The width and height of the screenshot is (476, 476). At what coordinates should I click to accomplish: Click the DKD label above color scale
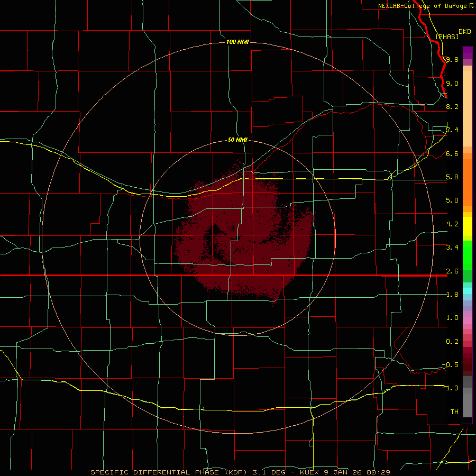point(465,31)
